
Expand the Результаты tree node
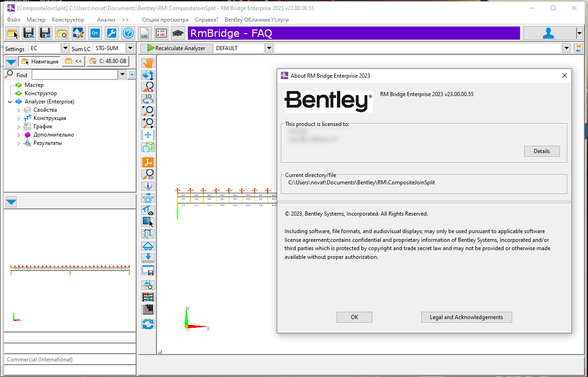pos(19,143)
